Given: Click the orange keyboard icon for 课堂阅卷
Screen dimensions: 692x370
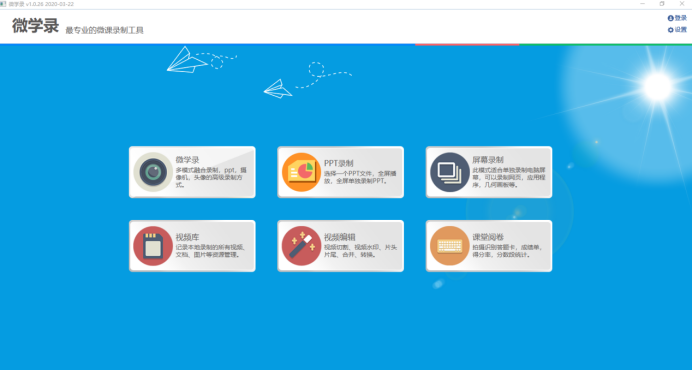Looking at the screenshot, I should pos(450,246).
